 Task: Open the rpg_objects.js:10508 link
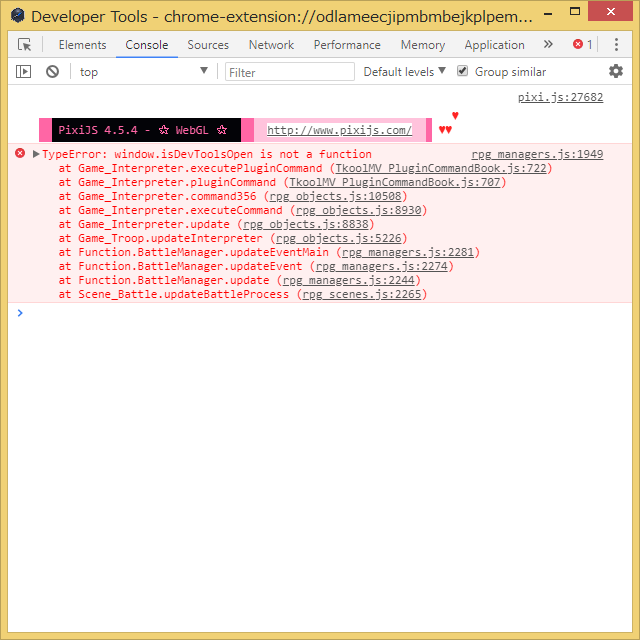335,196
